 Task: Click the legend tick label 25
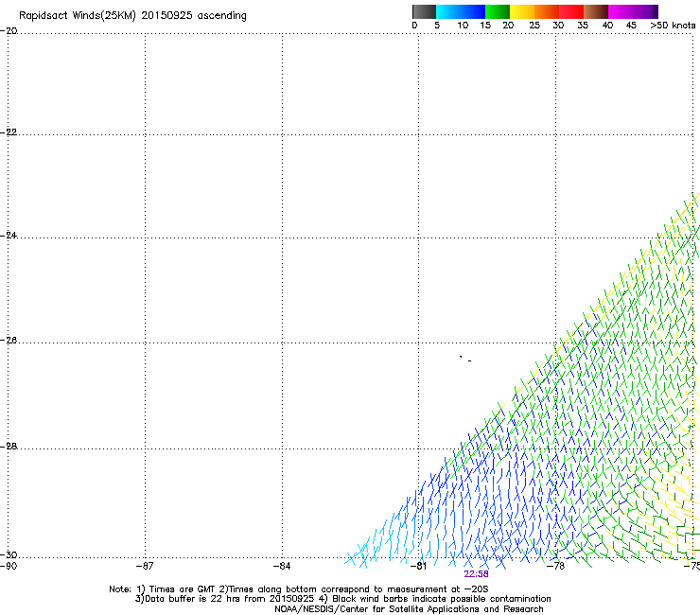click(534, 26)
